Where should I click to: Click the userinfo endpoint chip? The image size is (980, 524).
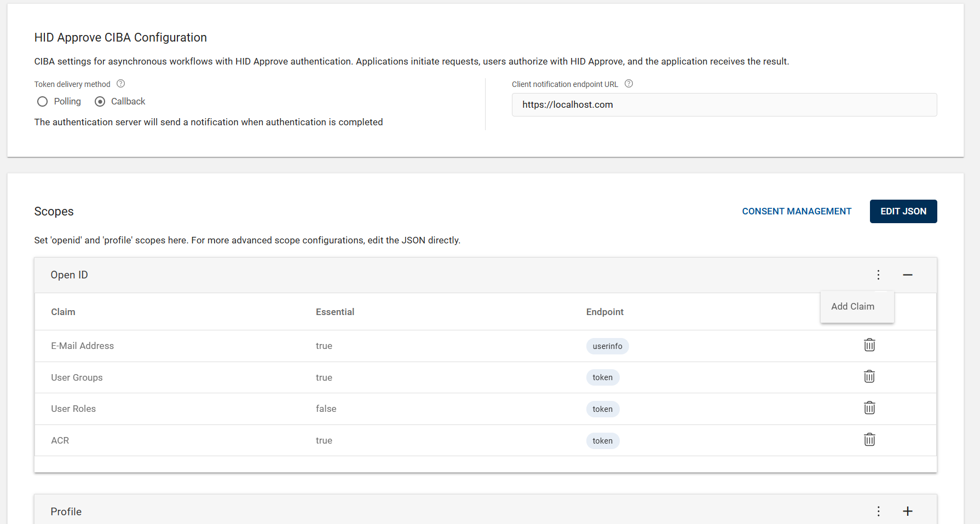pos(607,346)
